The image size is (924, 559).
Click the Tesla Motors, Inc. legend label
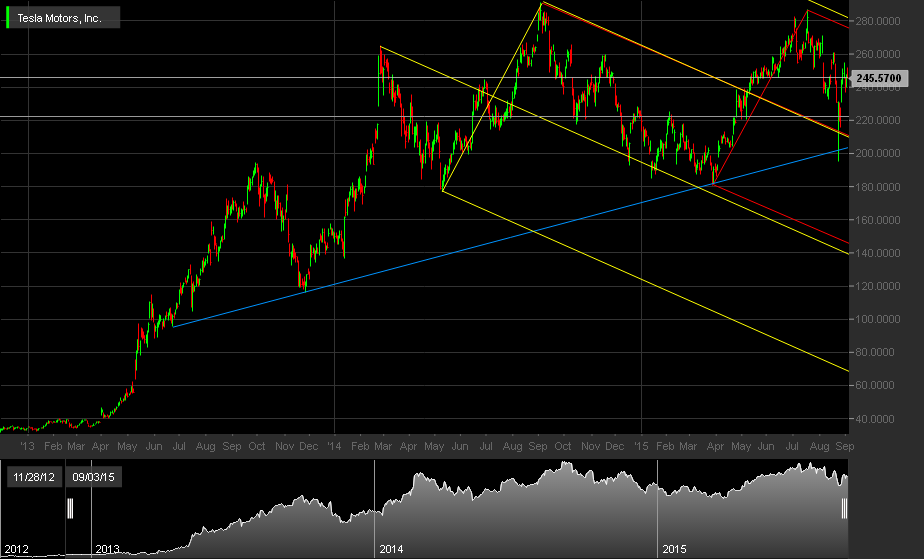(59, 18)
